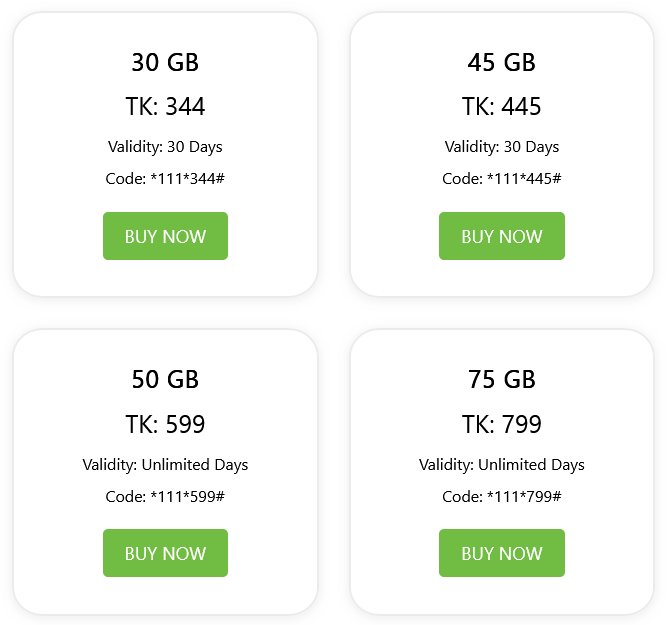Click the 45 GB pack's validity line
The height and width of the screenshot is (625, 667).
coord(501,147)
